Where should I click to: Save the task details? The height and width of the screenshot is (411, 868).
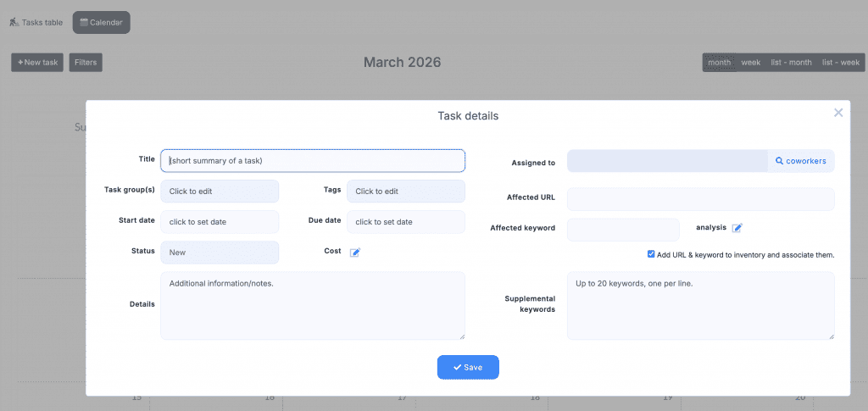(x=468, y=367)
